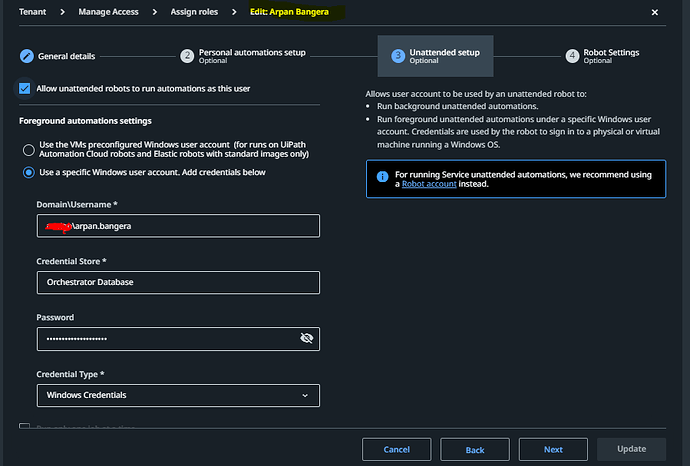
Task: Select specific Windows user account radio button
Action: pos(30,173)
